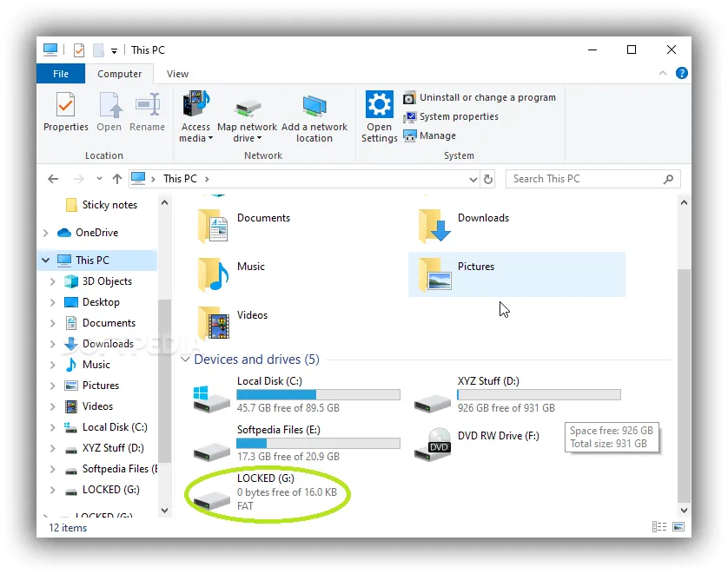The width and height of the screenshot is (728, 574).
Task: Click the search magnifier icon
Action: click(x=669, y=179)
